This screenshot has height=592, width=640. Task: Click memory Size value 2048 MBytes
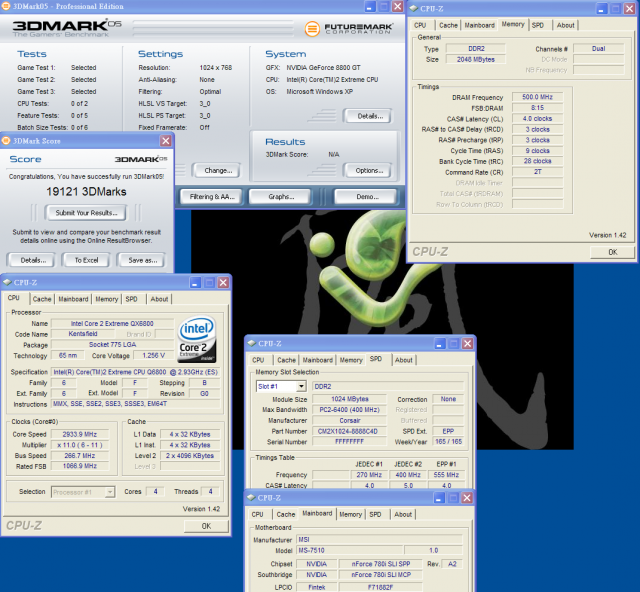[476, 60]
